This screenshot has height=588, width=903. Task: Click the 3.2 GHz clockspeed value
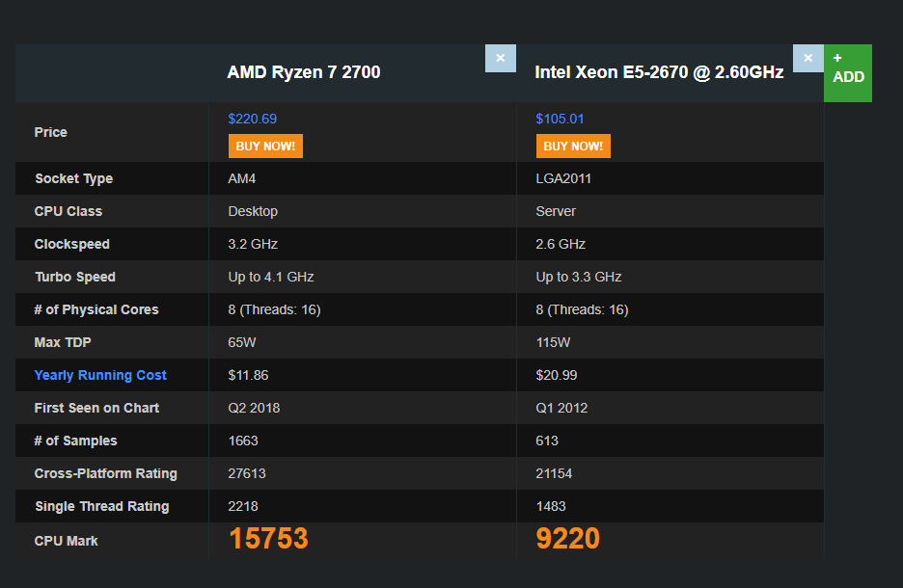point(253,245)
